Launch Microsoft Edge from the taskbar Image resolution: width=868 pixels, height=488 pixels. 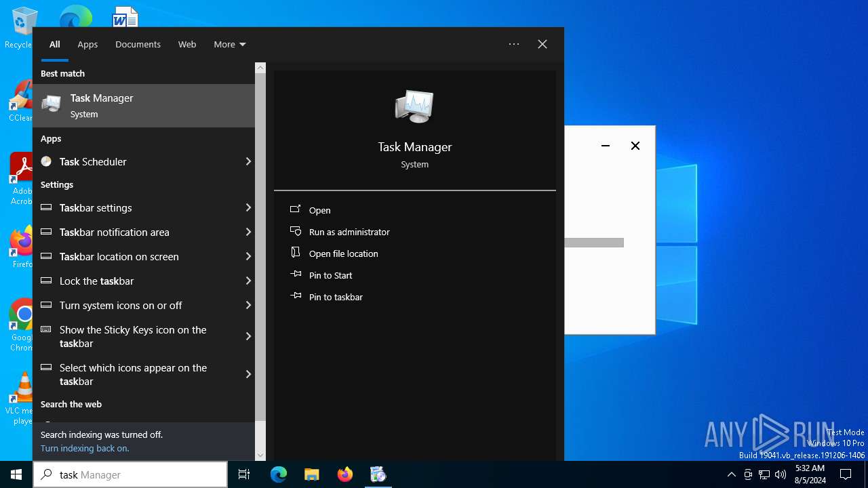(x=279, y=474)
